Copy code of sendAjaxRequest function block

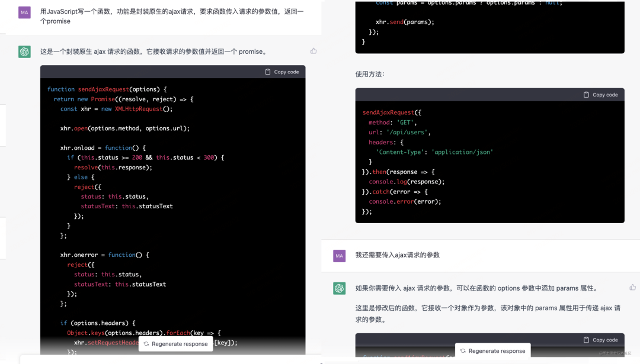coord(282,72)
